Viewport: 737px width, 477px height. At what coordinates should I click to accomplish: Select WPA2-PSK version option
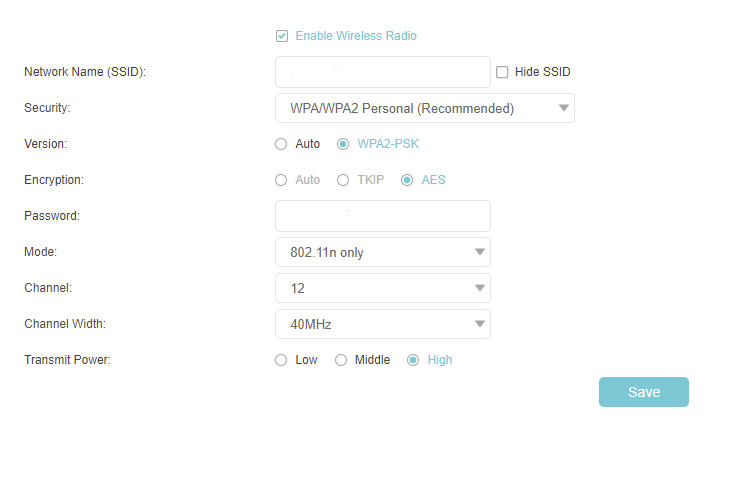point(343,144)
